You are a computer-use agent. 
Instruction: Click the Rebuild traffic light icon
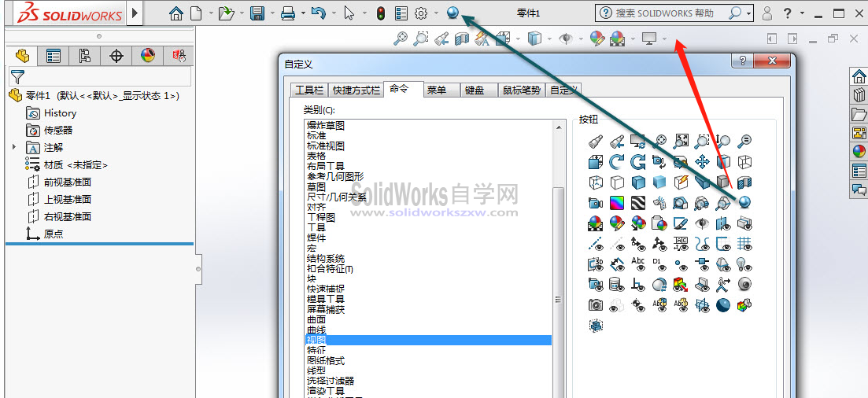tap(380, 13)
